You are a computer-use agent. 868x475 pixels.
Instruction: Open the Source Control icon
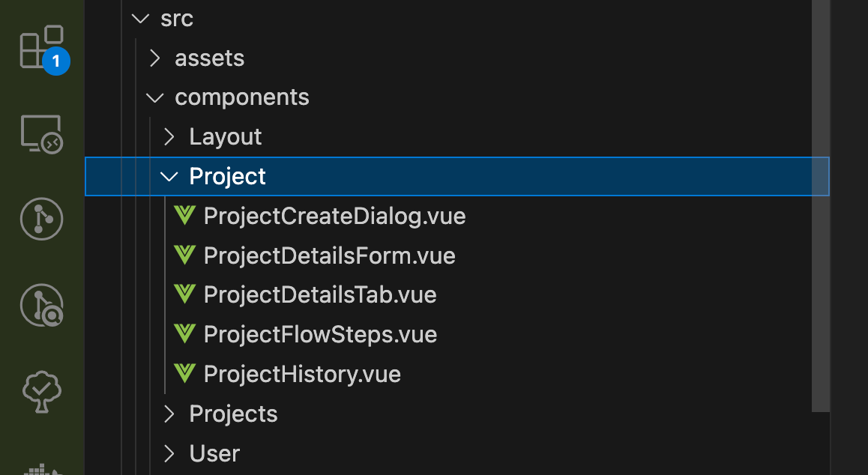tap(41, 220)
